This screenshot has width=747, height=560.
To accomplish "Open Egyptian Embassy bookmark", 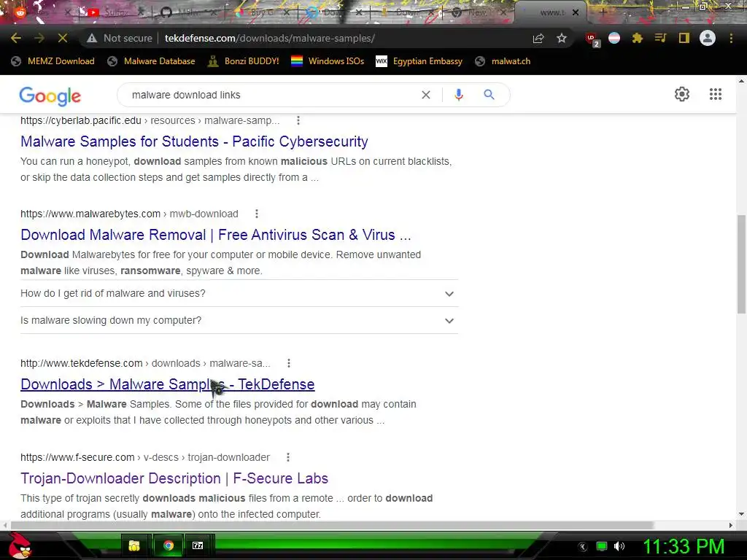I will [419, 61].
